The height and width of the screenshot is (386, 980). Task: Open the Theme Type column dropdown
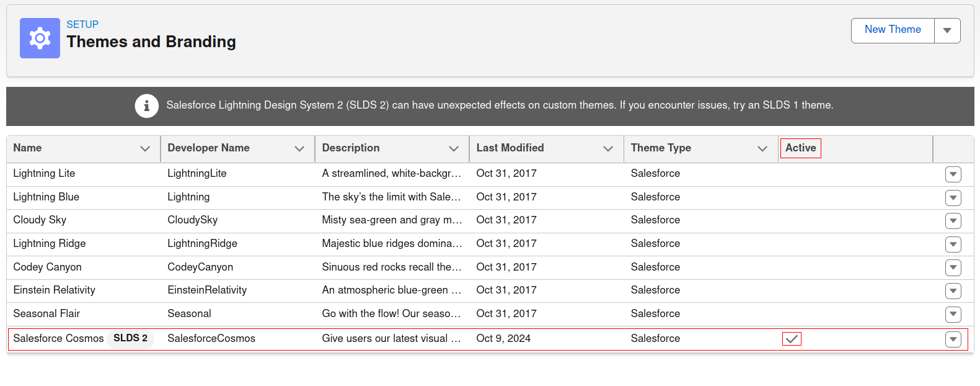pyautogui.click(x=762, y=148)
